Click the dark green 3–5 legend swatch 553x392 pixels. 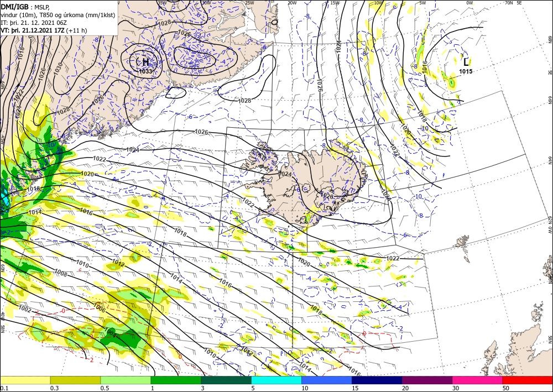(226, 380)
